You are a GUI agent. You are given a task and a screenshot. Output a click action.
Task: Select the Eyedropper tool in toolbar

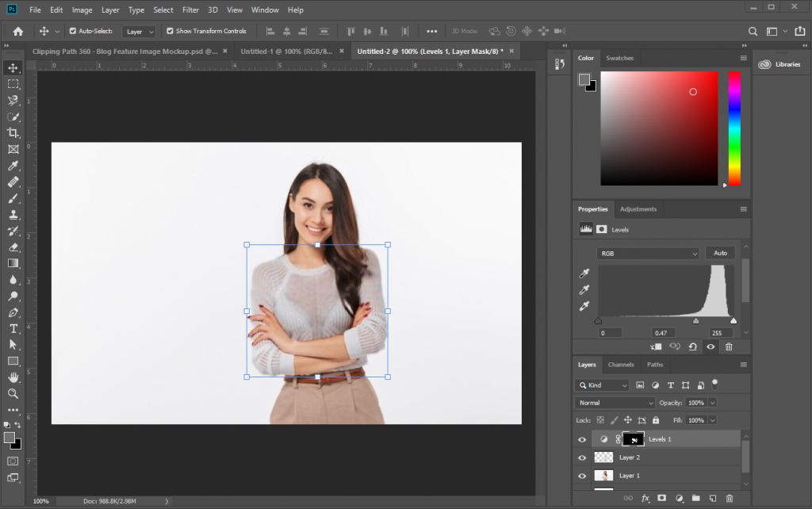(13, 166)
